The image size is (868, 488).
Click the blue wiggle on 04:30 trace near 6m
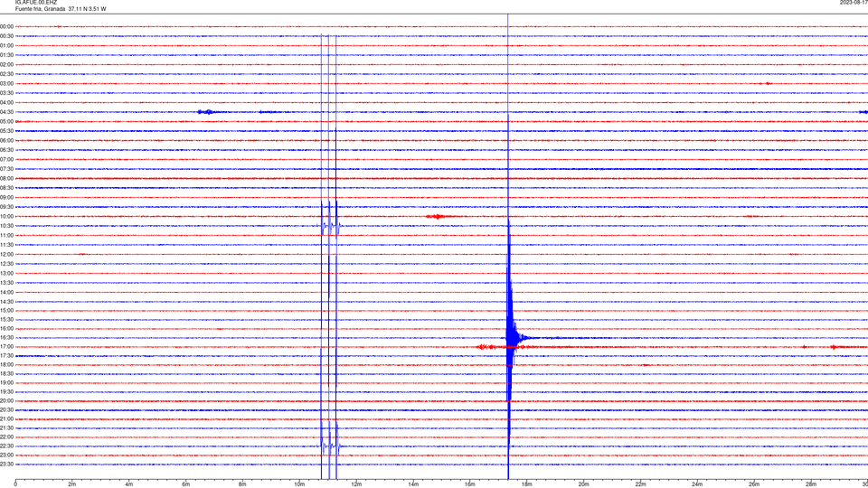click(206, 112)
